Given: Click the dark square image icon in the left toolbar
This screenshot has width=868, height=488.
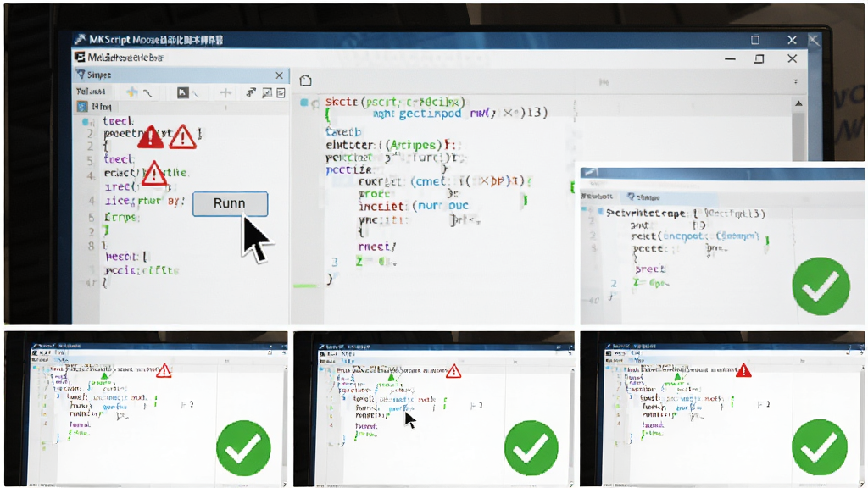Looking at the screenshot, I should 183,92.
